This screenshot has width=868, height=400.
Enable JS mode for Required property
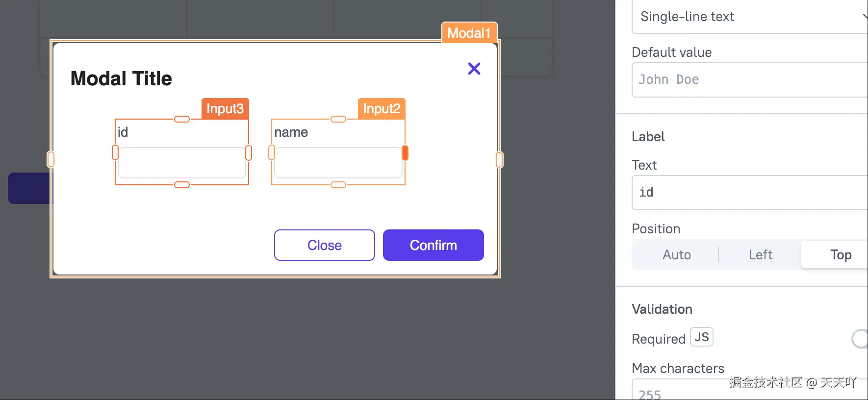click(x=701, y=337)
